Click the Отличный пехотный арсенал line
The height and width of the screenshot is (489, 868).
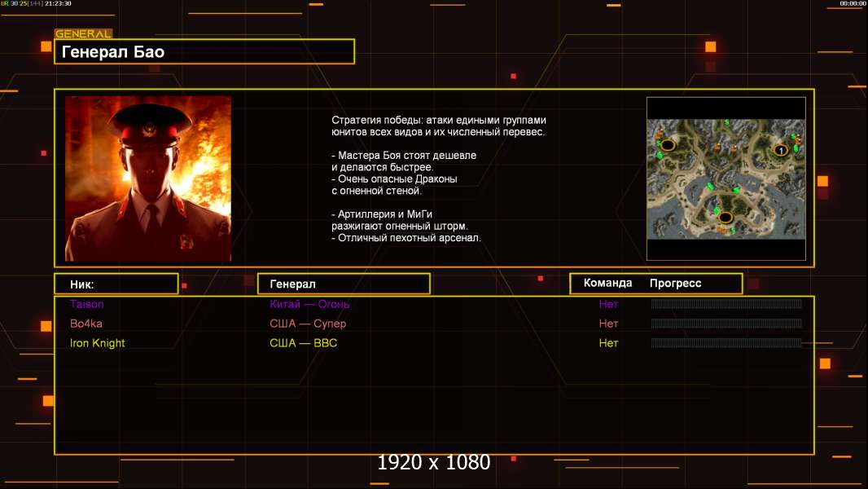click(x=406, y=238)
